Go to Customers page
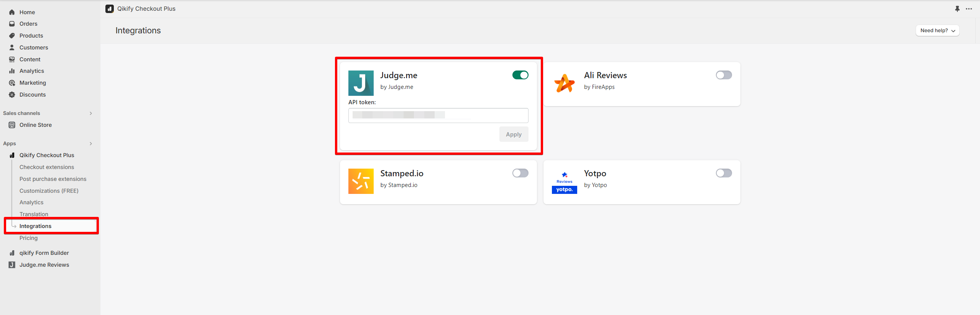The image size is (980, 315). [34, 48]
